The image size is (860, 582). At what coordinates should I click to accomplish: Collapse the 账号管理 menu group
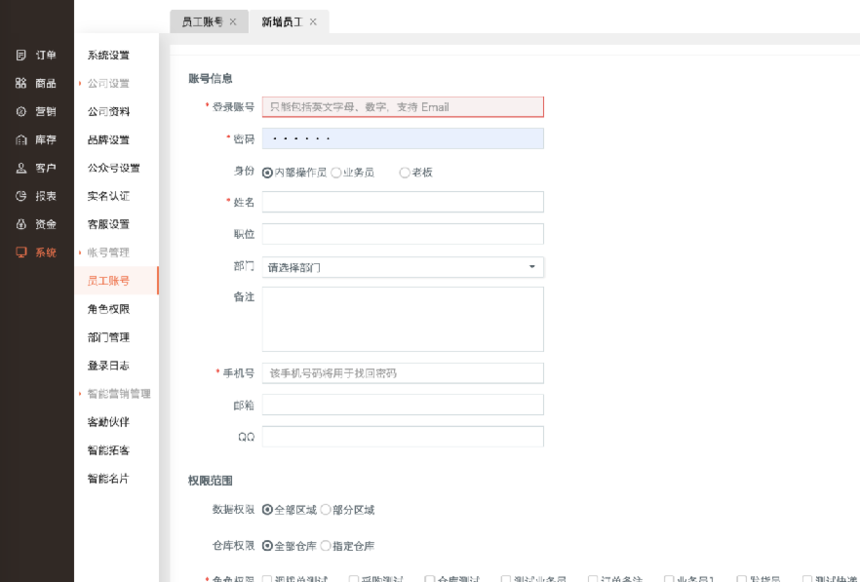click(80, 253)
